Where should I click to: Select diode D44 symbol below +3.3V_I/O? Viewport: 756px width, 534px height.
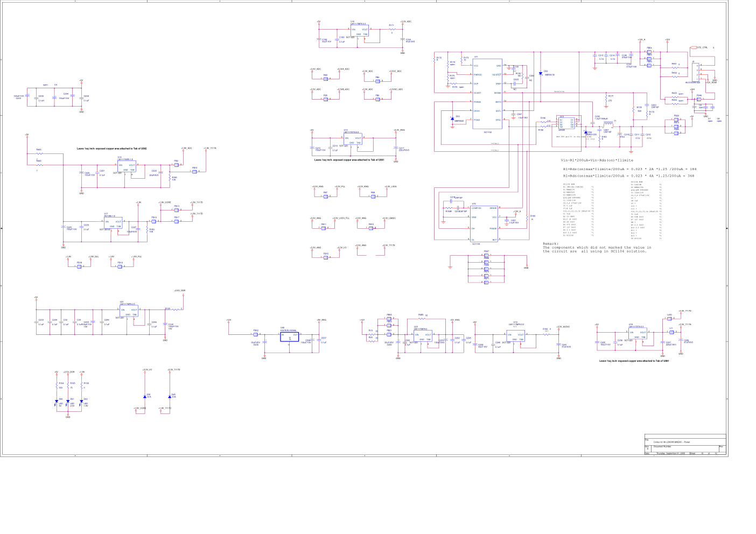point(145,396)
